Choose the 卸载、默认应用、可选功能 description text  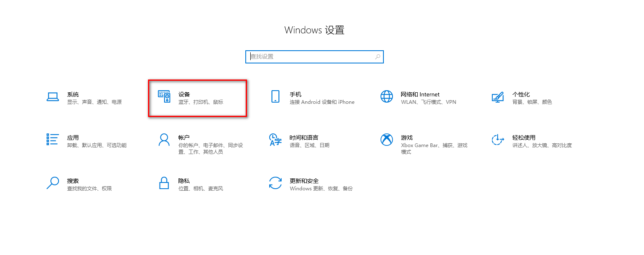coord(96,145)
